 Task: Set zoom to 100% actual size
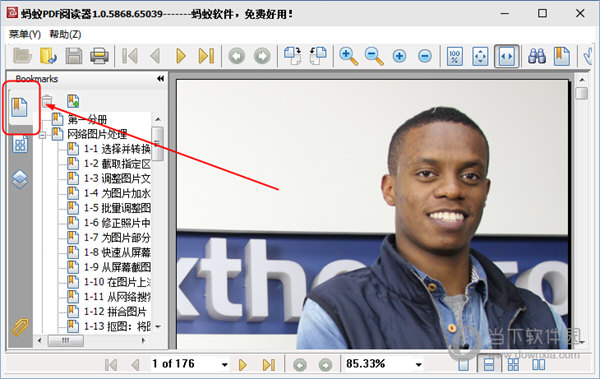click(455, 56)
